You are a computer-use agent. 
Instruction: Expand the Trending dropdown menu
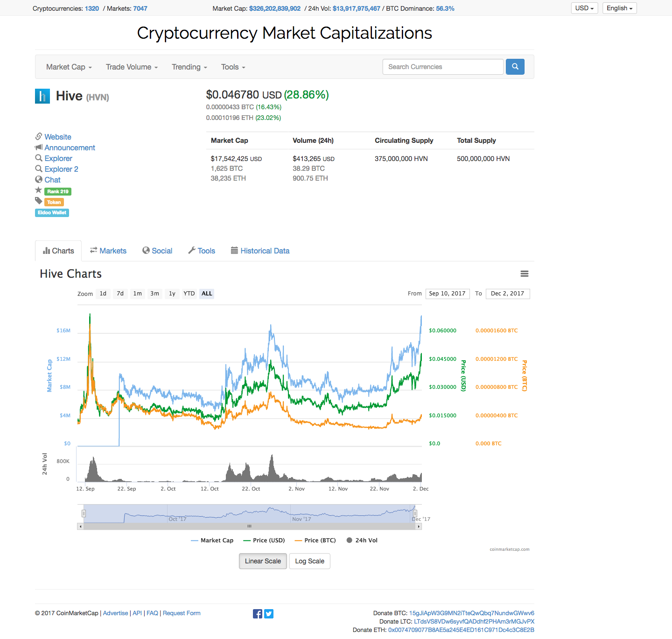pos(189,67)
